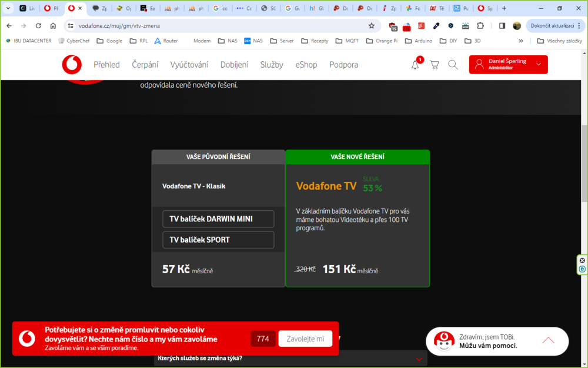The height and width of the screenshot is (368, 588).
Task: Switch to the Google Photos tab
Action: tap(413, 8)
